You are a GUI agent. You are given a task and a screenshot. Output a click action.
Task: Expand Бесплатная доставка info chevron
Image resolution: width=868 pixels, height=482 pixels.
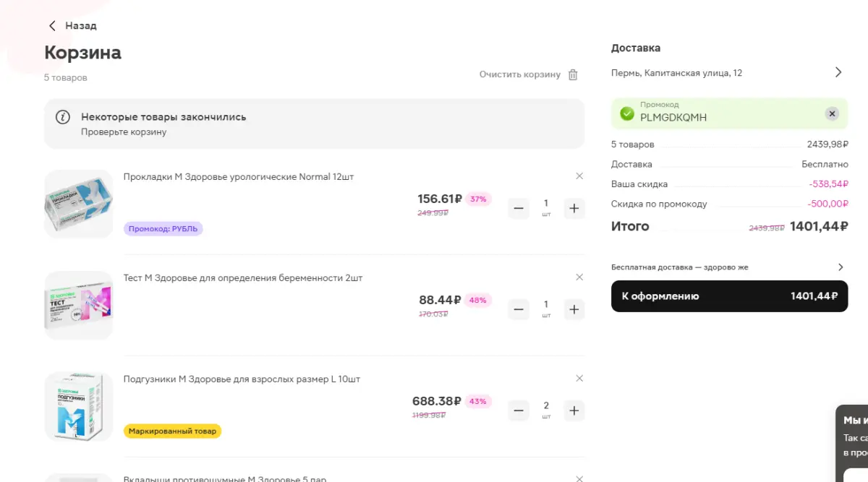[840, 267]
